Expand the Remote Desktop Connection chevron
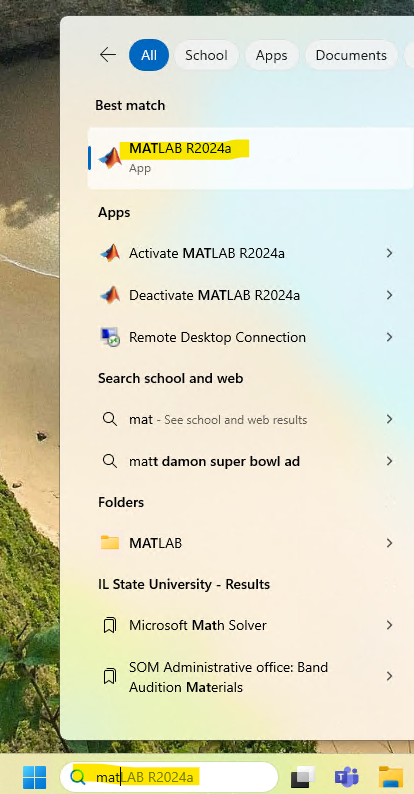Screen dimensions: 414x794 [x=389, y=337]
